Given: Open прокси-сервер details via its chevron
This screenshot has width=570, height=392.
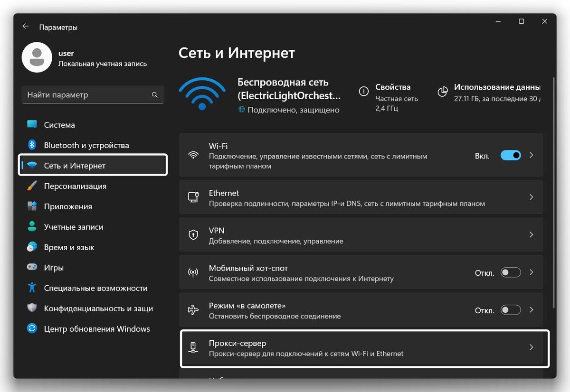Looking at the screenshot, I should coord(531,347).
